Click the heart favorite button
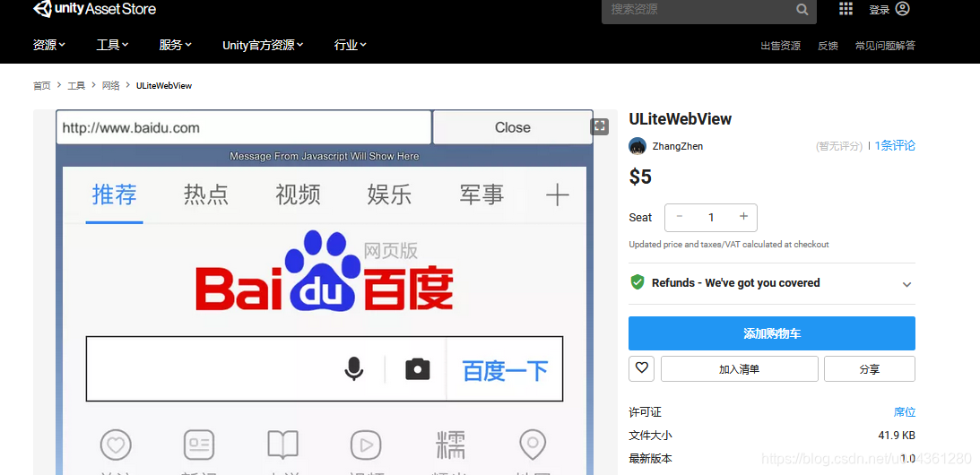The image size is (980, 475). (641, 368)
